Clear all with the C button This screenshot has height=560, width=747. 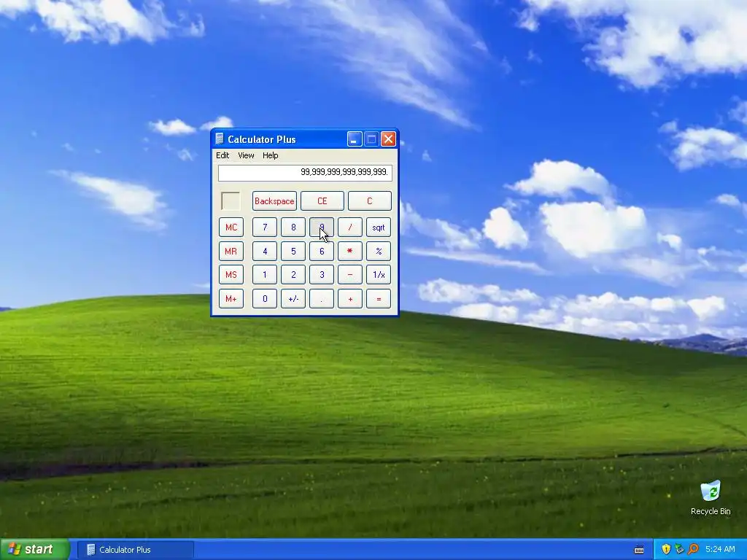coord(370,201)
